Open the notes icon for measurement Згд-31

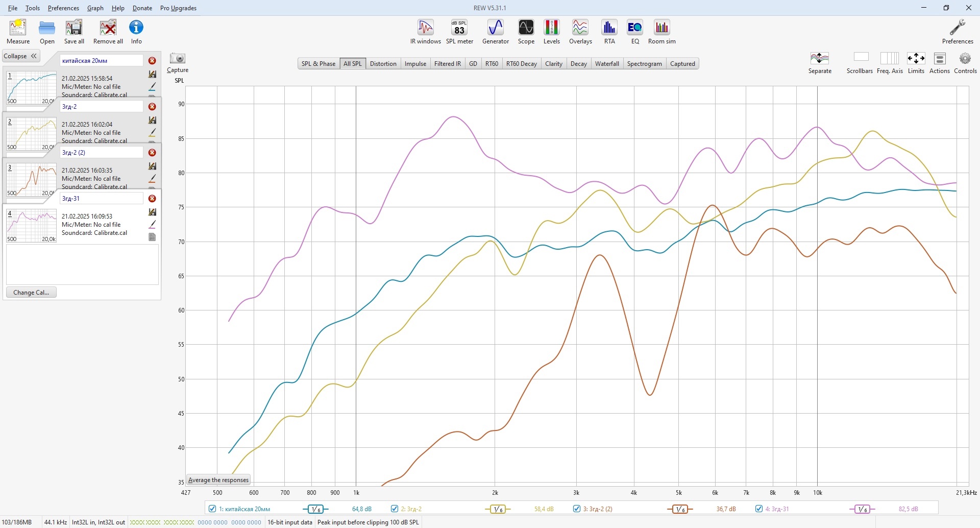[152, 237]
